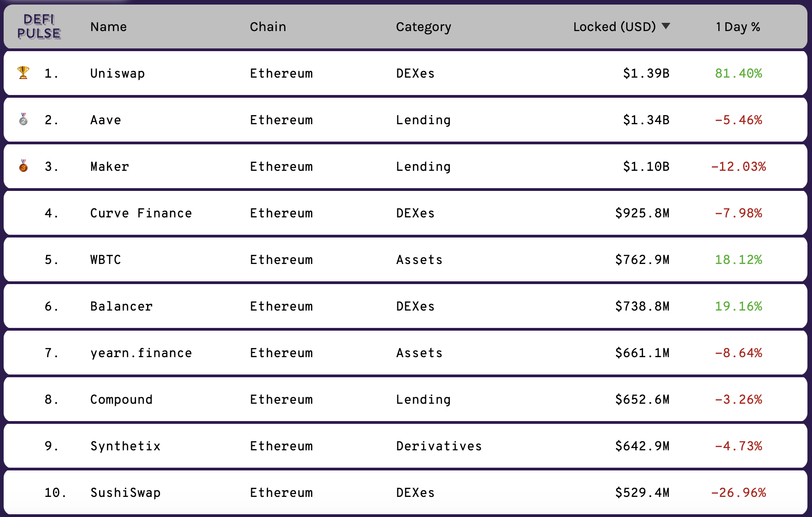The height and width of the screenshot is (517, 812).
Task: Open the Uniswap project link
Action: pyautogui.click(x=117, y=74)
